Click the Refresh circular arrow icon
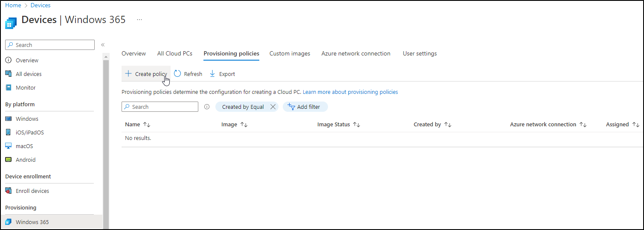This screenshot has height=230, width=644. (x=177, y=74)
